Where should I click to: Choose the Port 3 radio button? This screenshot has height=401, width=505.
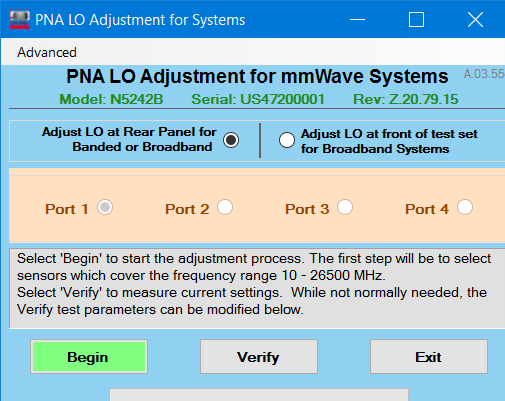point(345,207)
